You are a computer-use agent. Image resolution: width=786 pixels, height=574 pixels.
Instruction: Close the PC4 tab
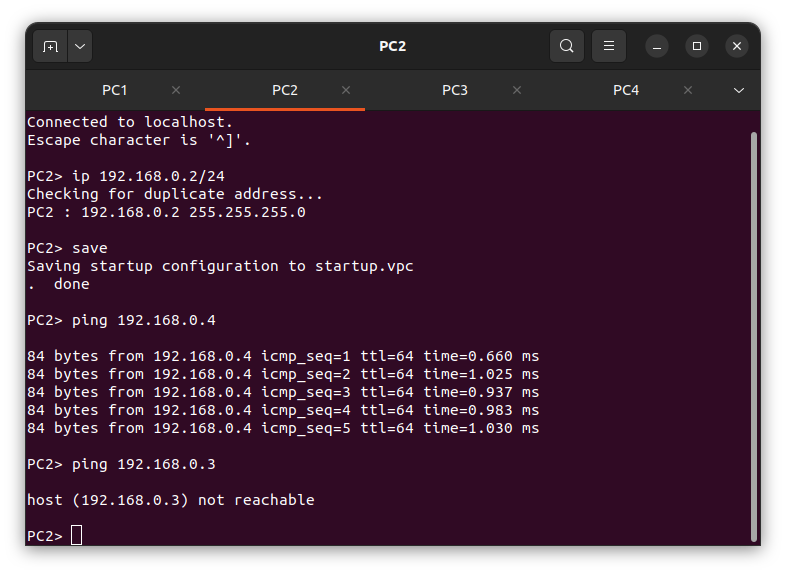coord(688,90)
